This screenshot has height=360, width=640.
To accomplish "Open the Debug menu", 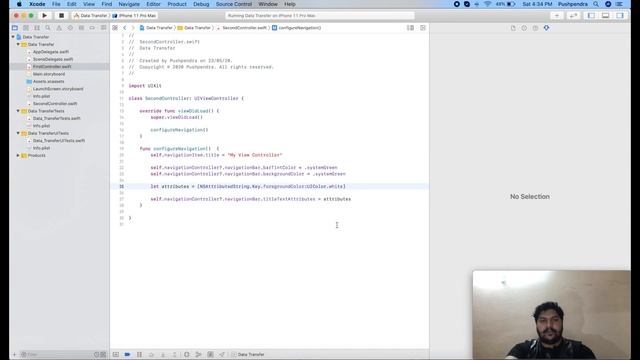I will pyautogui.click(x=201, y=4).
